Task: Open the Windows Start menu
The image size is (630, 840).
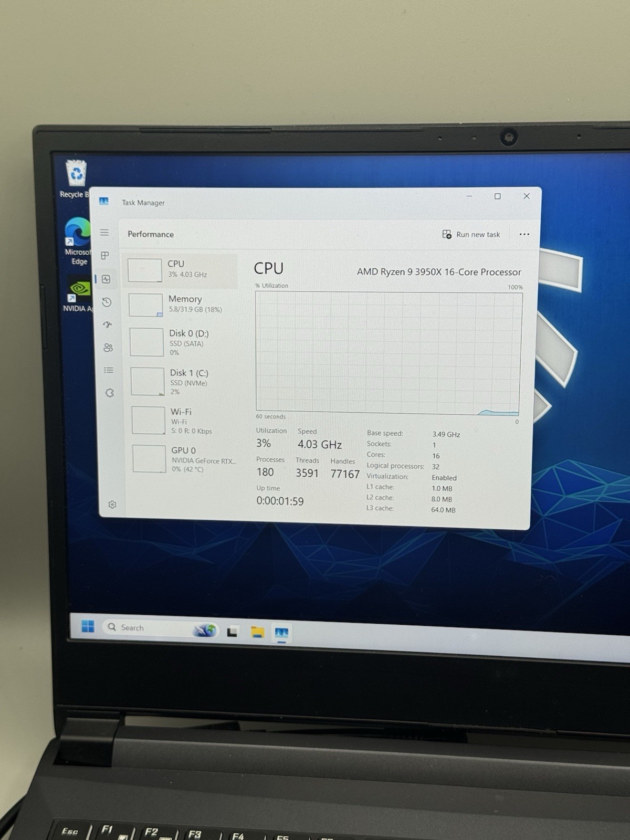Action: (88, 626)
